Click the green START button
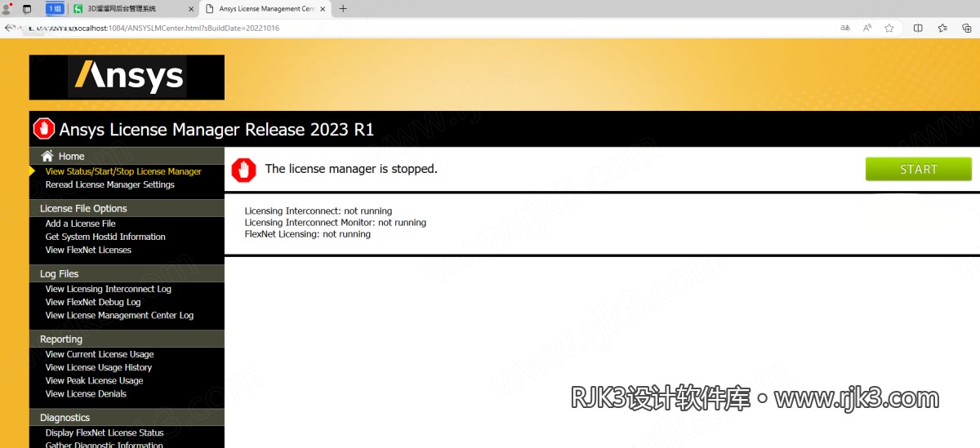This screenshot has width=980, height=448. coord(919,169)
